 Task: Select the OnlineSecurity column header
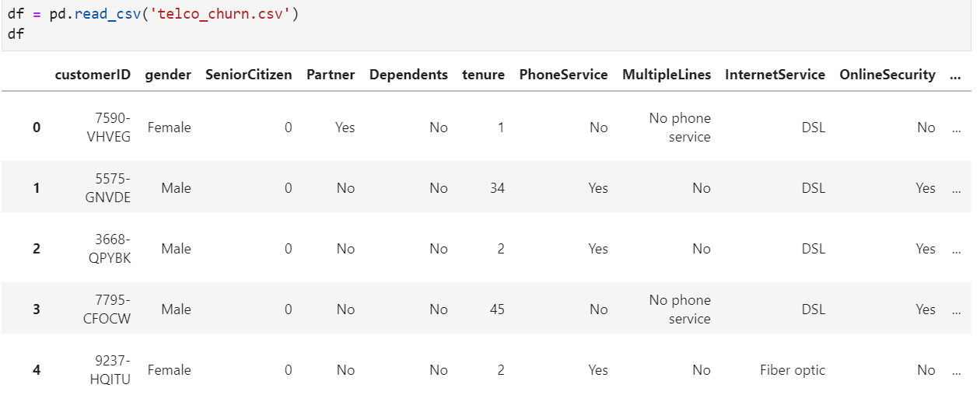[x=887, y=75]
